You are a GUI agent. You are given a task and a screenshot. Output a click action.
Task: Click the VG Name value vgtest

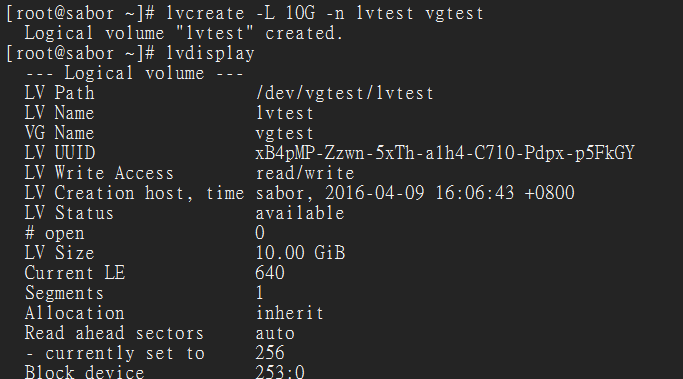pos(284,133)
